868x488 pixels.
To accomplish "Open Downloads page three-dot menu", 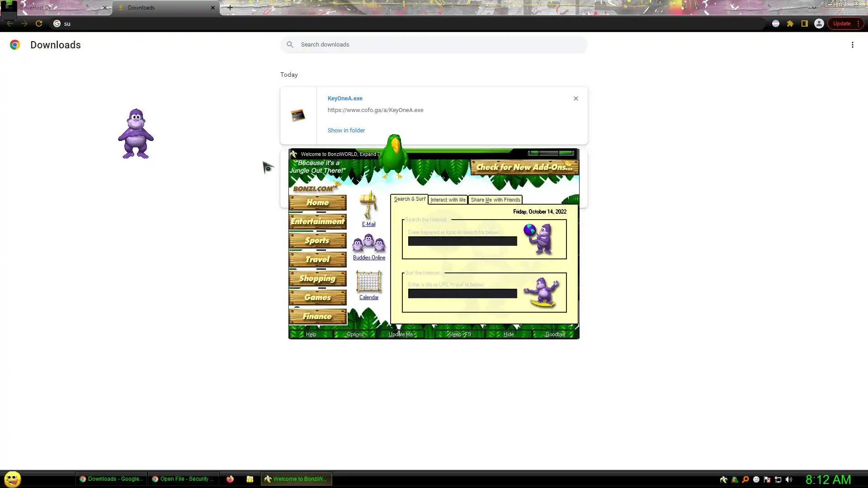I will 852,45.
